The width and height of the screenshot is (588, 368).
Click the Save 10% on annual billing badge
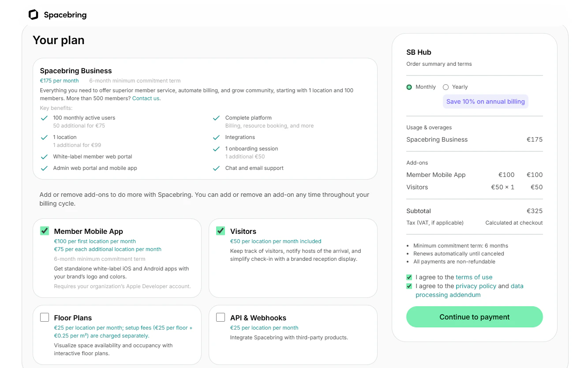[x=486, y=101]
